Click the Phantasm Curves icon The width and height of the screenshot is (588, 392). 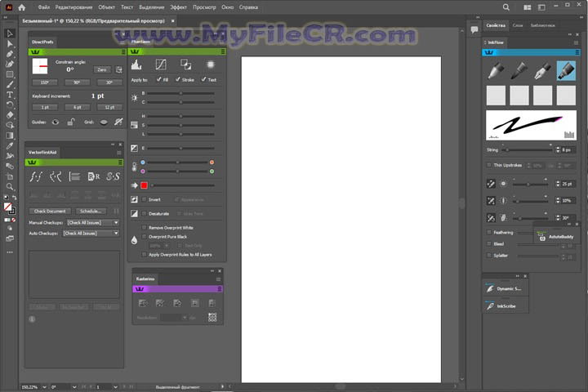(161, 65)
